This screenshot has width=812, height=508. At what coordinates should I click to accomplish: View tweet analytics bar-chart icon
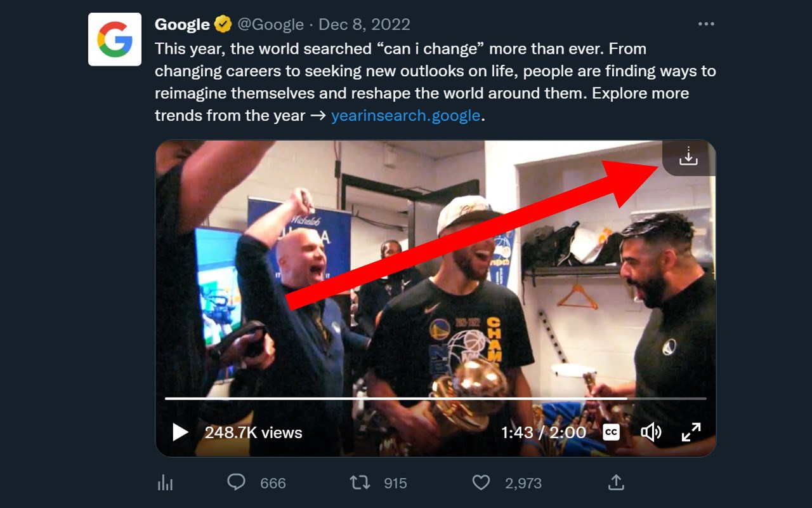(165, 483)
